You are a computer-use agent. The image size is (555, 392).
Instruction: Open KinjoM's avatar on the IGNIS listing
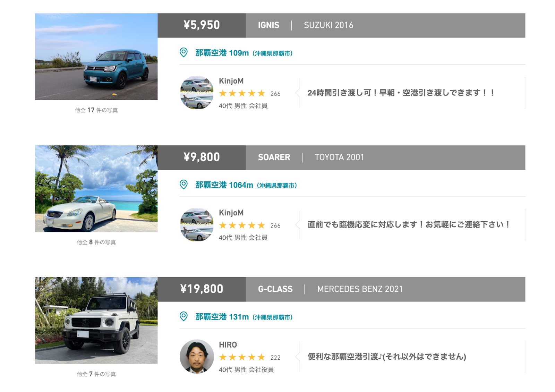pyautogui.click(x=197, y=93)
